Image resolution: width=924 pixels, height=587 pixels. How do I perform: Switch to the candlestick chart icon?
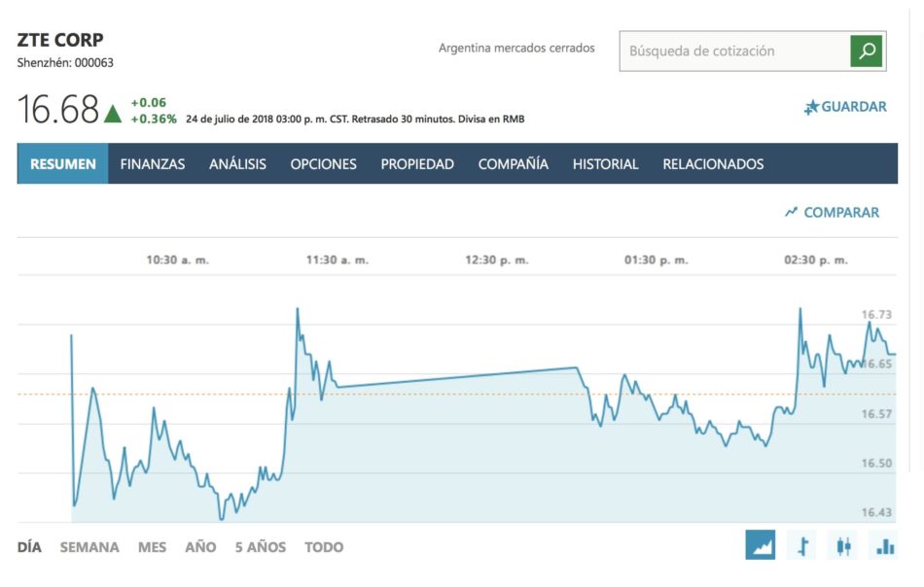coord(843,546)
